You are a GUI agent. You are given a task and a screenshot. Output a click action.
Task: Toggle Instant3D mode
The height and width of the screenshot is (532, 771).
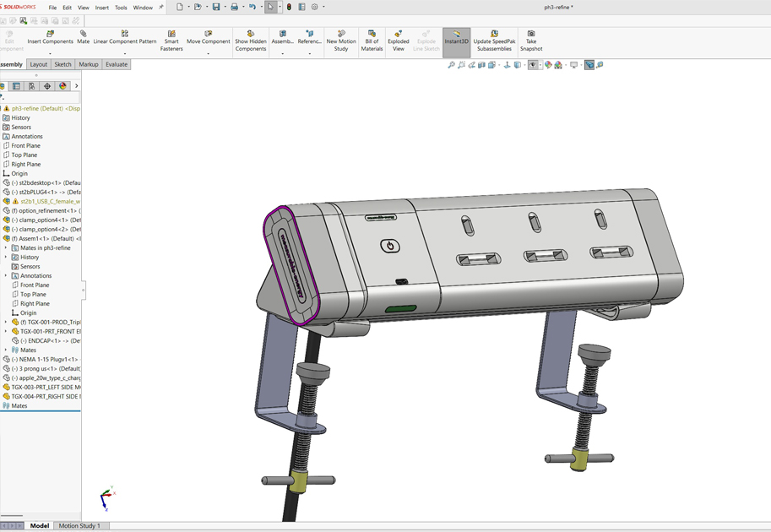456,38
